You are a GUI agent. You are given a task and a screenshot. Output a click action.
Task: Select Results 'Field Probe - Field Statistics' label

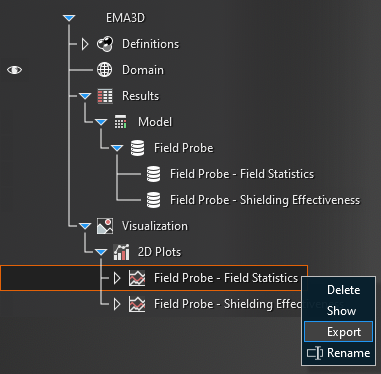click(x=242, y=174)
